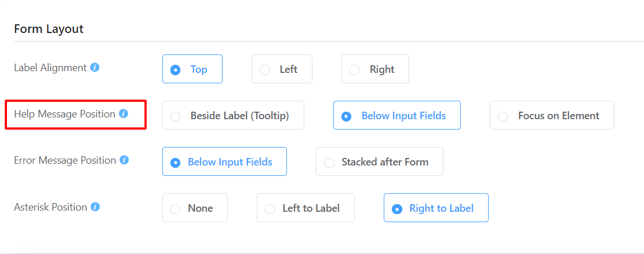
Task: Click the Help Message Position label
Action: (64, 114)
